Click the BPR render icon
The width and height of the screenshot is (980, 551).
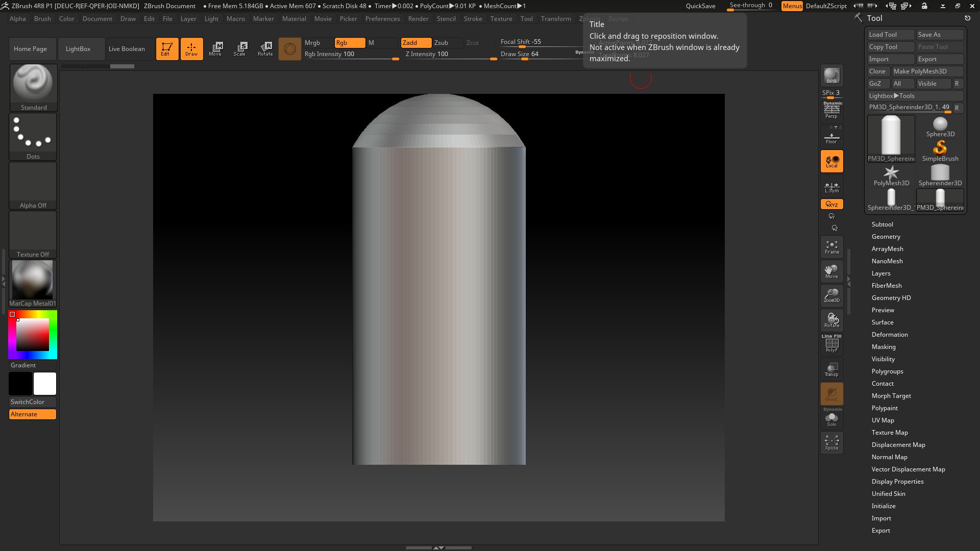tap(831, 76)
